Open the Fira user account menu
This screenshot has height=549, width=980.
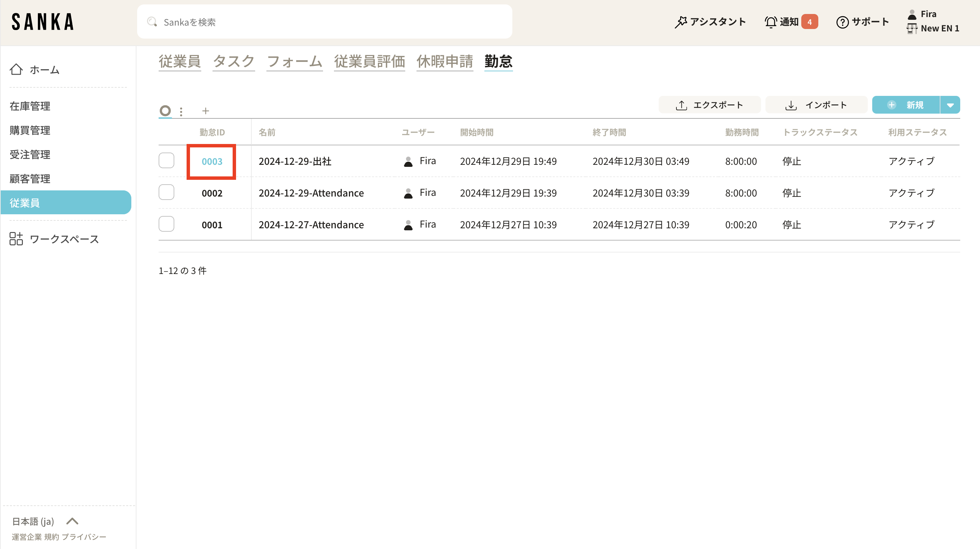click(x=928, y=14)
